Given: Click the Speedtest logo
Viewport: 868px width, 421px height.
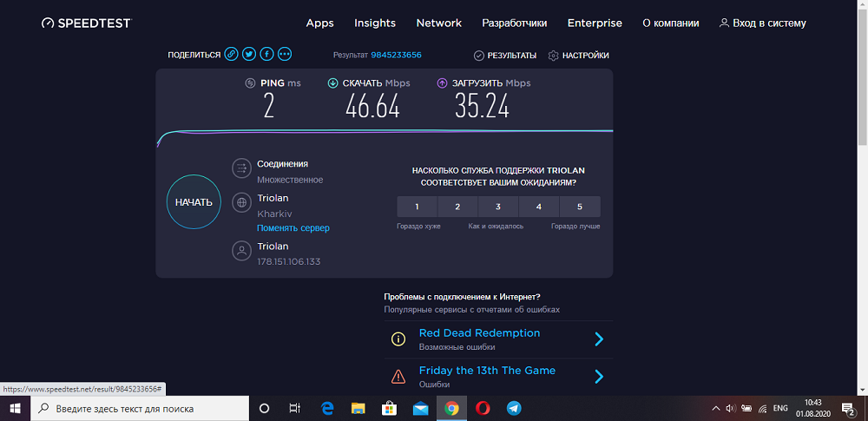Looking at the screenshot, I should tap(86, 23).
